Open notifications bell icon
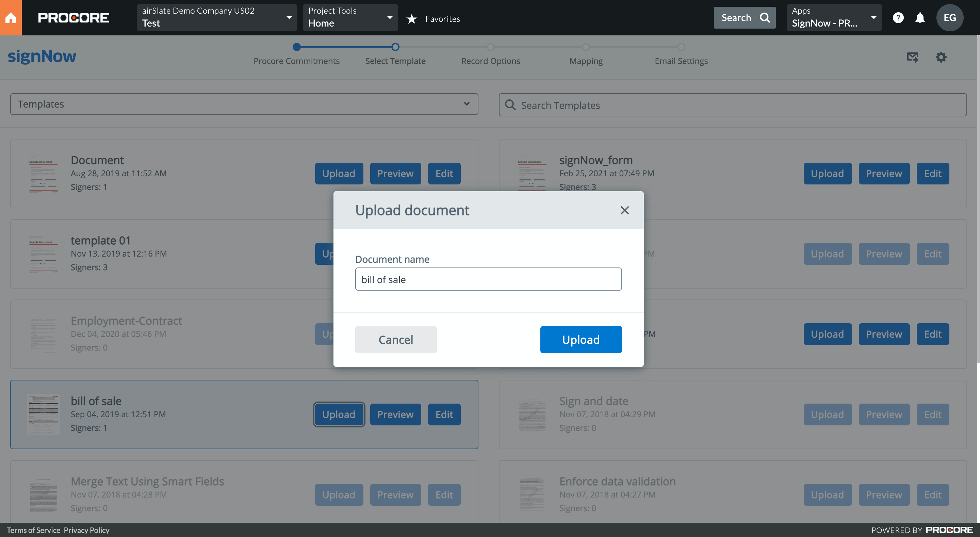980x537 pixels. [920, 17]
